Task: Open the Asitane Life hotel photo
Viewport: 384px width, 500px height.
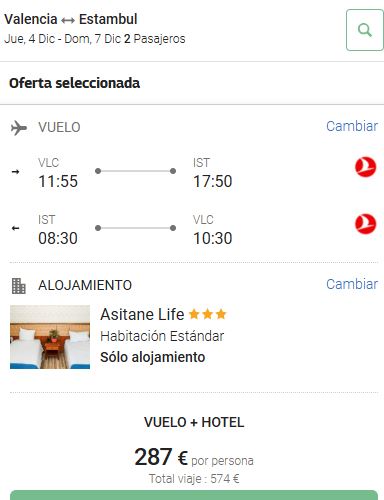Action: [x=50, y=337]
